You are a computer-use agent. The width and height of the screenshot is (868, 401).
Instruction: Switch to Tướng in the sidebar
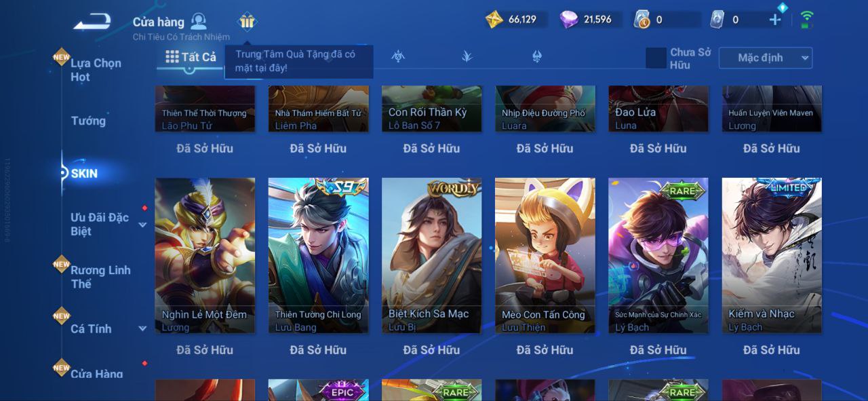(x=88, y=121)
